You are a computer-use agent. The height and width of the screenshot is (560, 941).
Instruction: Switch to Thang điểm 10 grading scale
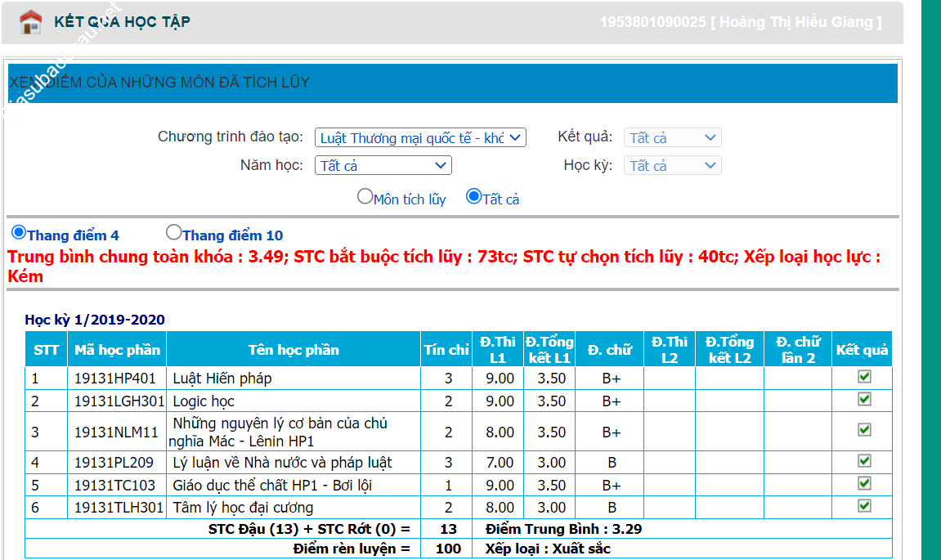coord(173,233)
